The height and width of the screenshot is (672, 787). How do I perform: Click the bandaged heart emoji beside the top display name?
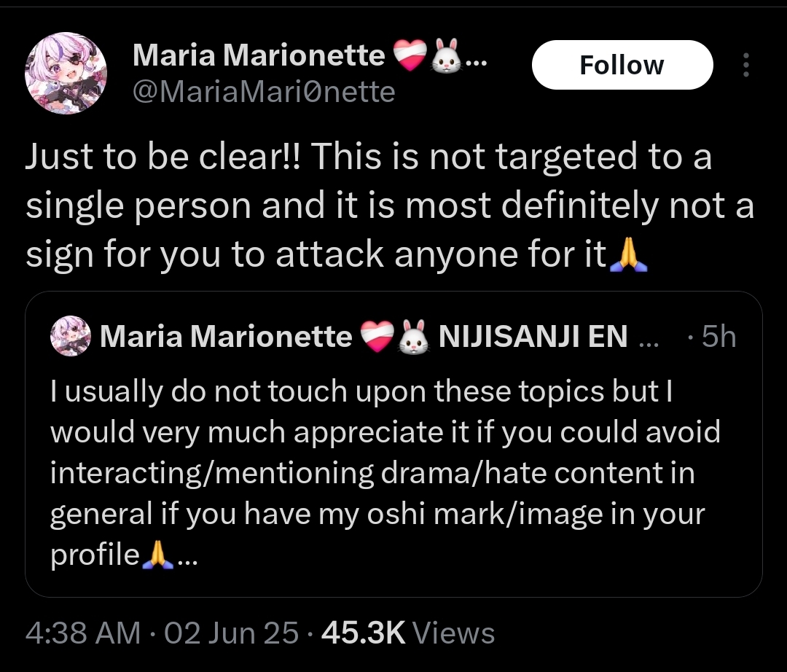click(x=410, y=55)
